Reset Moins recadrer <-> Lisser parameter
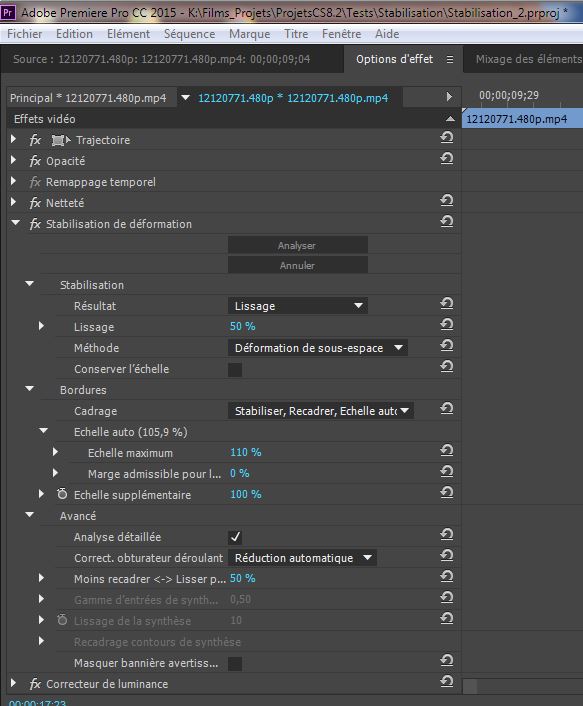The width and height of the screenshot is (583, 706). tap(447, 576)
